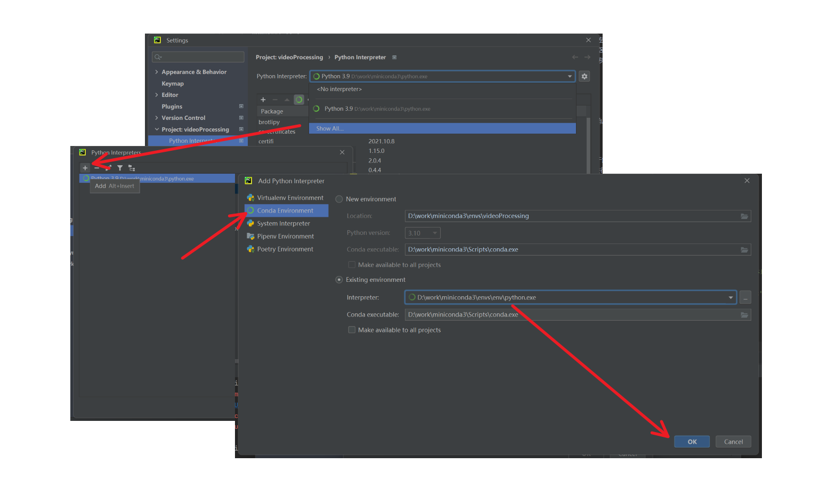The width and height of the screenshot is (820, 504).
Task: Click the project-level marker icon next to Plugins
Action: [x=241, y=106]
